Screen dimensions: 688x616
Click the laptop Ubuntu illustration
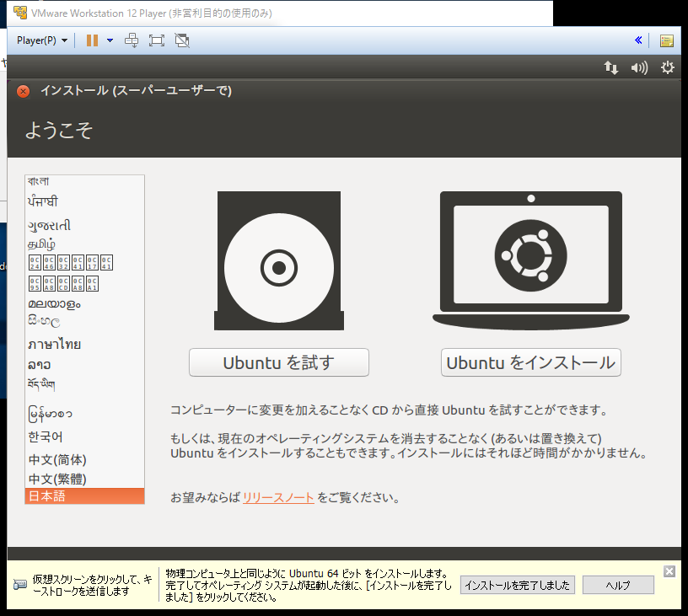coord(531,261)
